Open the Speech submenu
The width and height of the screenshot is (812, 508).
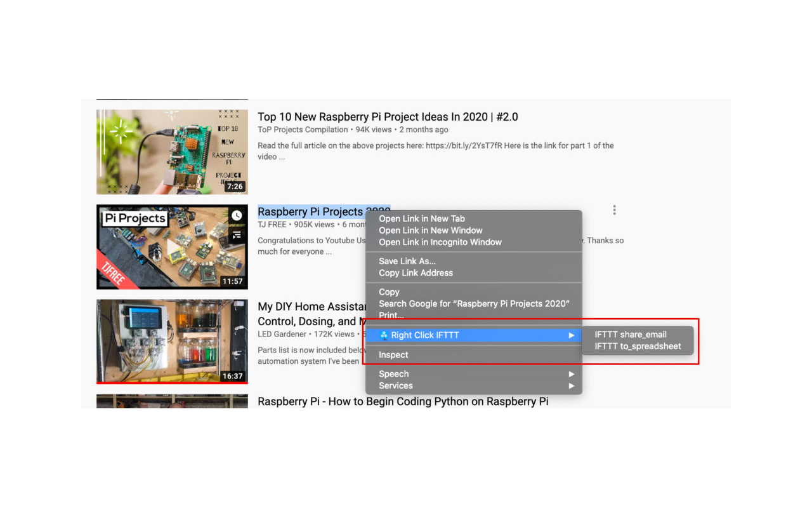[474, 374]
